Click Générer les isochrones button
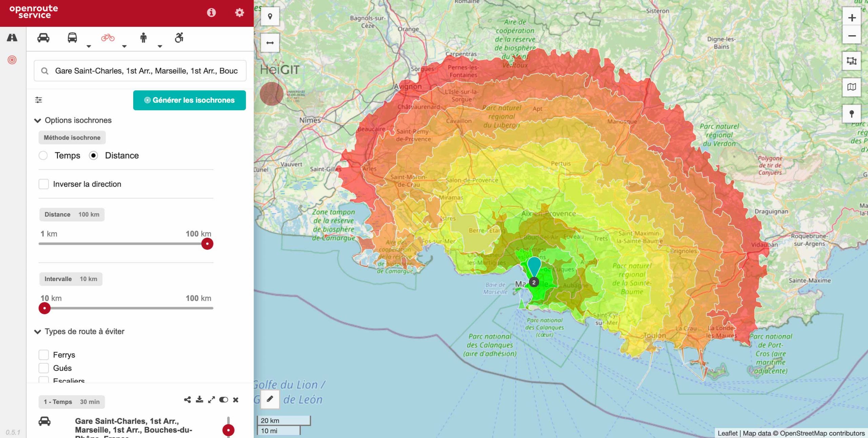 click(x=189, y=100)
